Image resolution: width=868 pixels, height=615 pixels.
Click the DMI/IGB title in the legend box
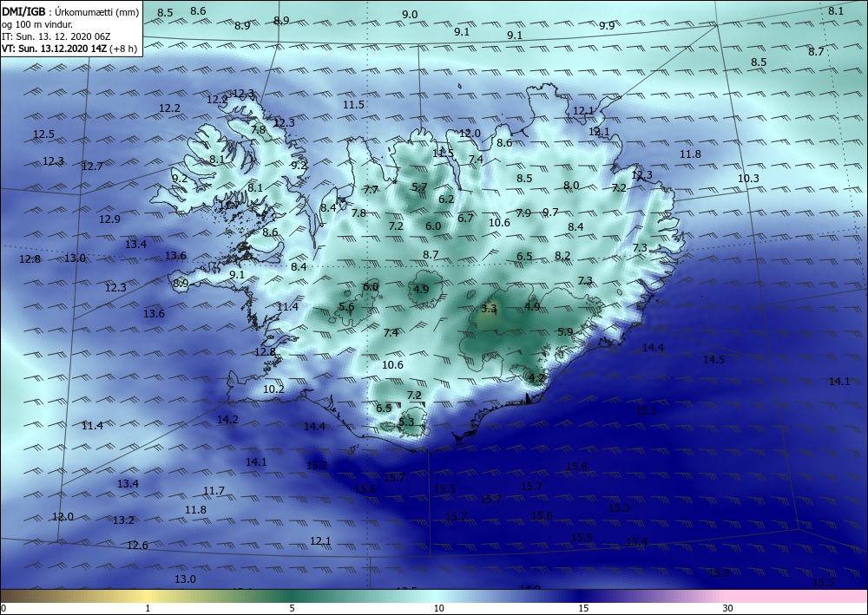pyautogui.click(x=23, y=11)
